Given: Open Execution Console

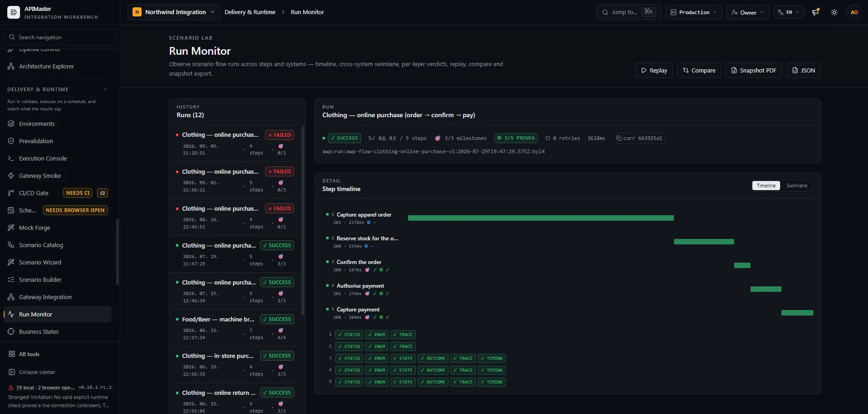Looking at the screenshot, I should (57, 158).
